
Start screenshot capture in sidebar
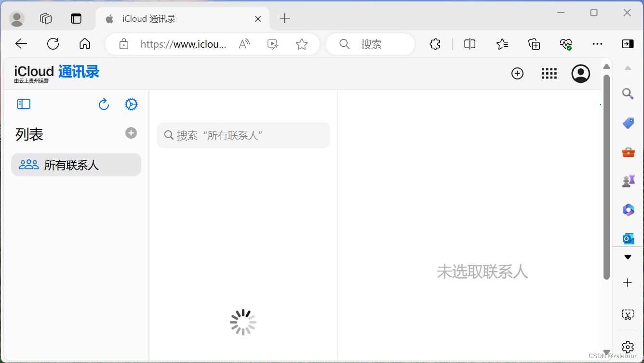[x=628, y=314]
